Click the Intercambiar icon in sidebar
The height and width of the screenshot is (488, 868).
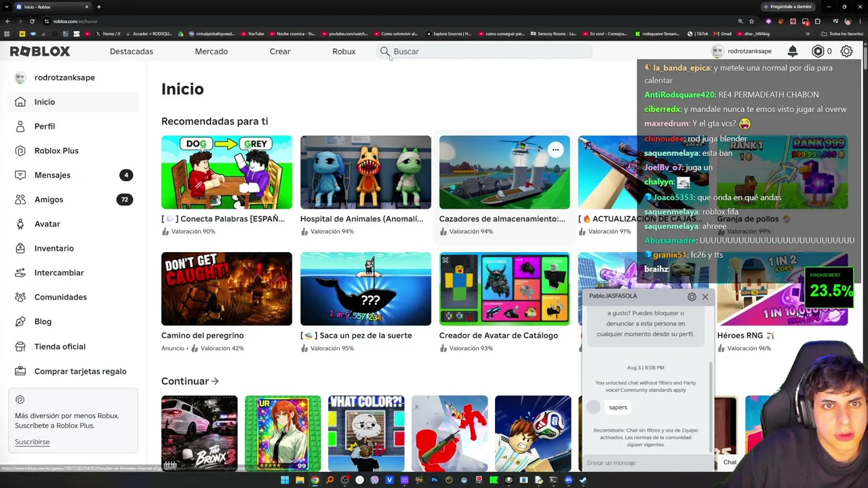[20, 272]
